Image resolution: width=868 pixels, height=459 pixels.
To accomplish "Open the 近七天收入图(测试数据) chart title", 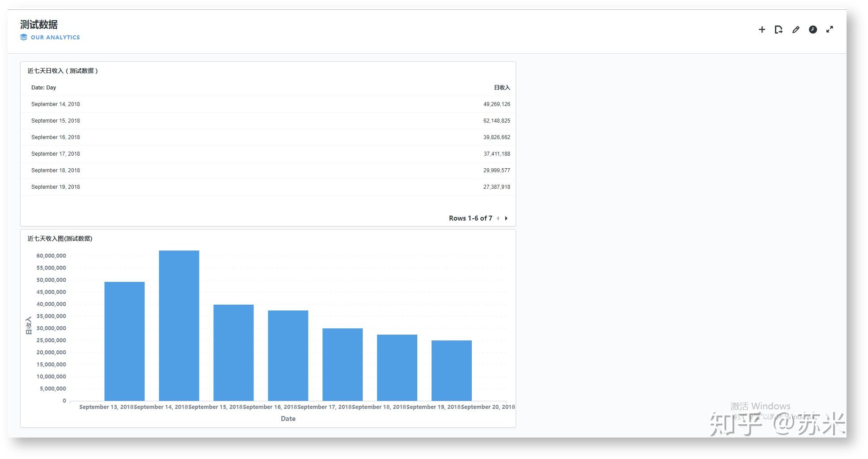I will point(60,238).
